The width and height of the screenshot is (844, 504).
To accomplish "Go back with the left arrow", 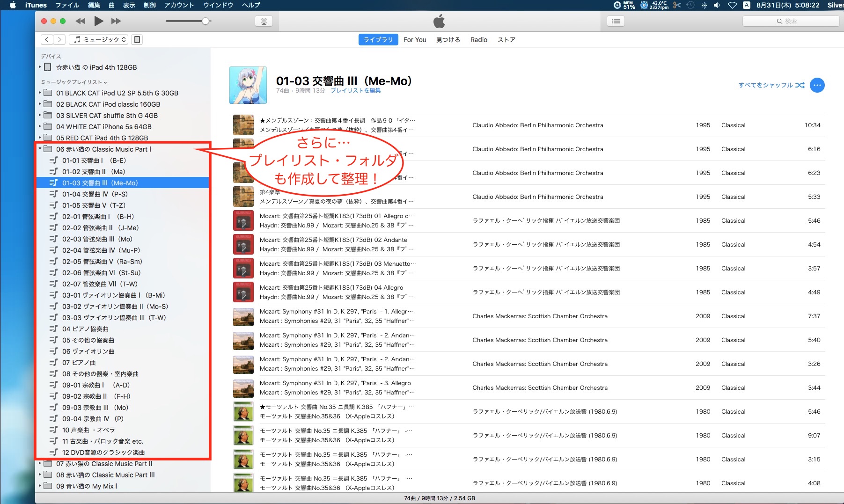I will coord(47,40).
